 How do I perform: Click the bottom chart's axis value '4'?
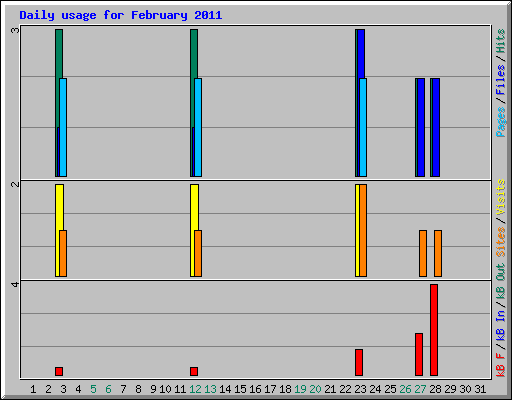pos(15,284)
